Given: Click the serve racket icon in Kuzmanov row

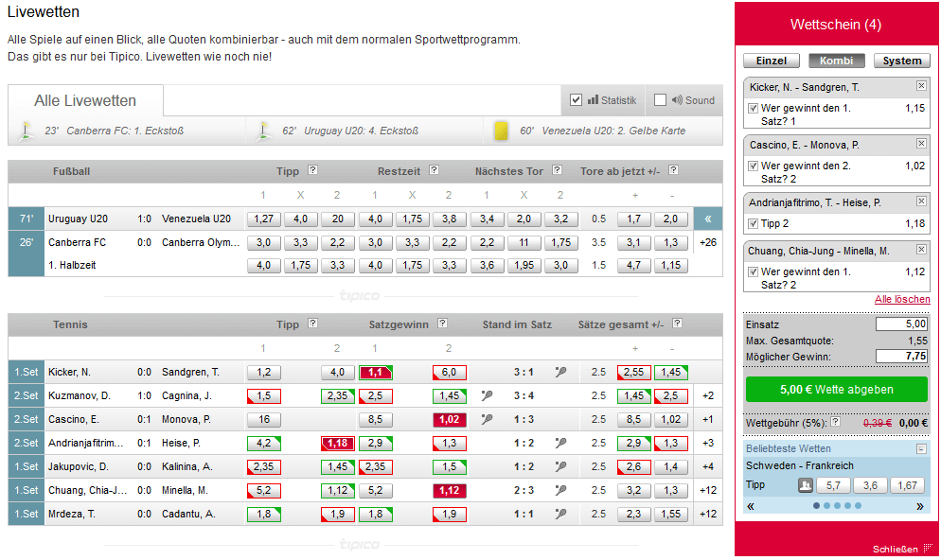Looking at the screenshot, I should [x=487, y=395].
